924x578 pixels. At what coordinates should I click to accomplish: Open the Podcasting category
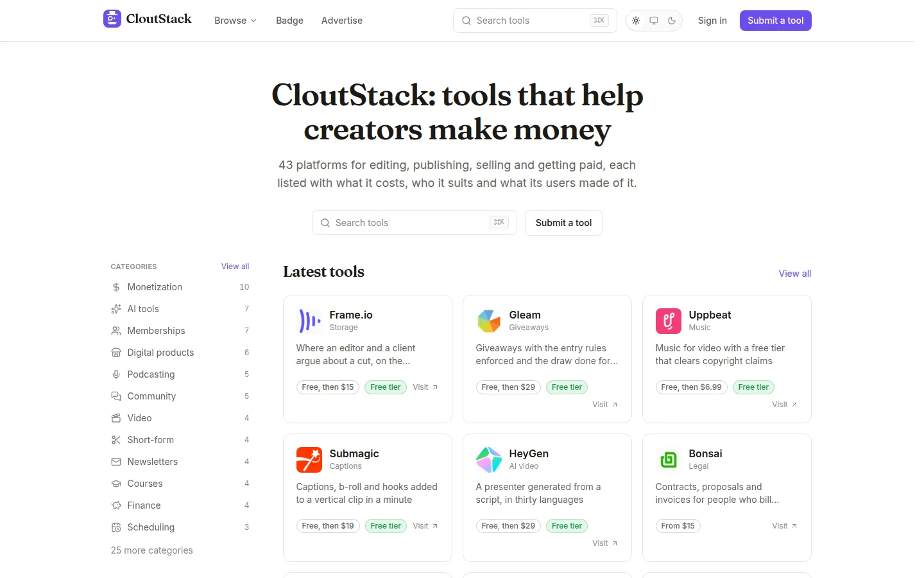[180, 374]
